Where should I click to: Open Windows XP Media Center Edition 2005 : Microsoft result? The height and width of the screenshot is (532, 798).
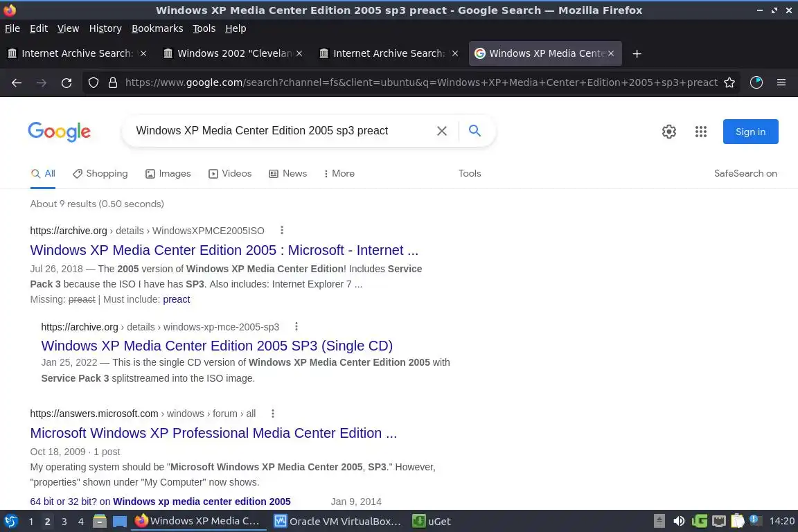[224, 251]
